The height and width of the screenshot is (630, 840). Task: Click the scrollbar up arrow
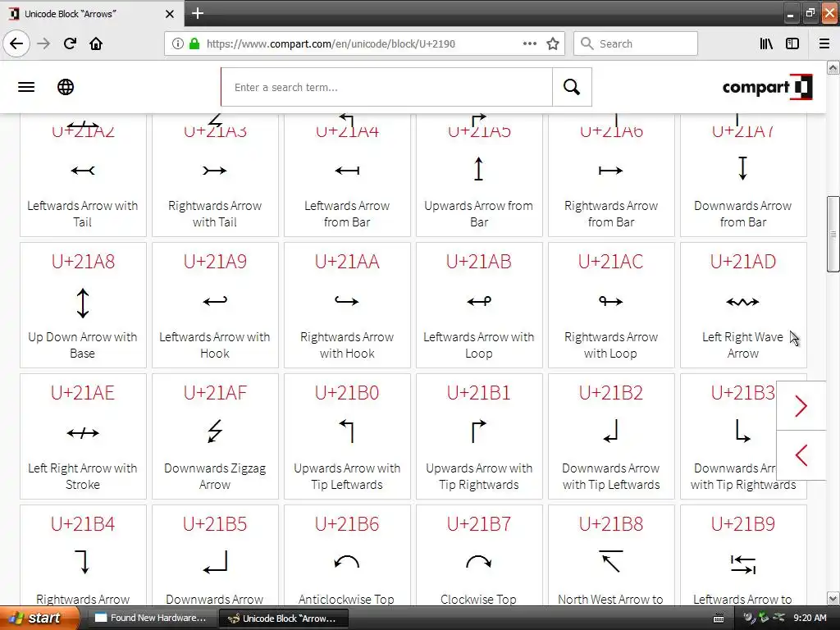(x=833, y=67)
